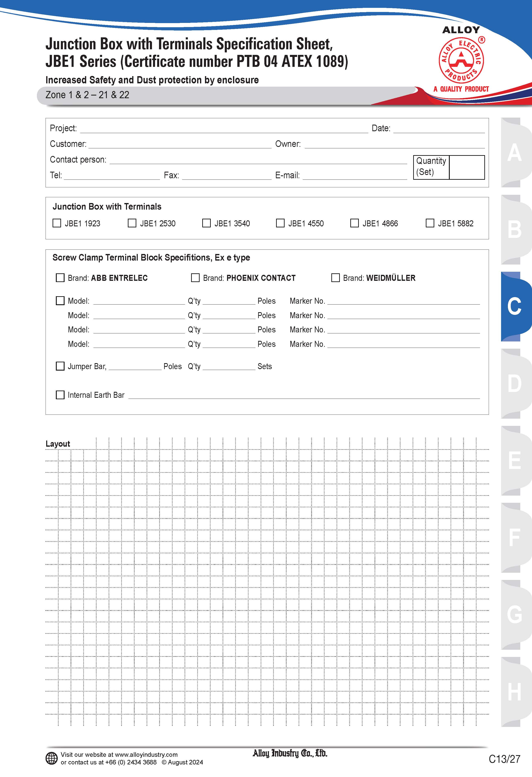This screenshot has width=532, height=777.
Task: Check the JBE1 1923 checkbox
Action: (57, 223)
